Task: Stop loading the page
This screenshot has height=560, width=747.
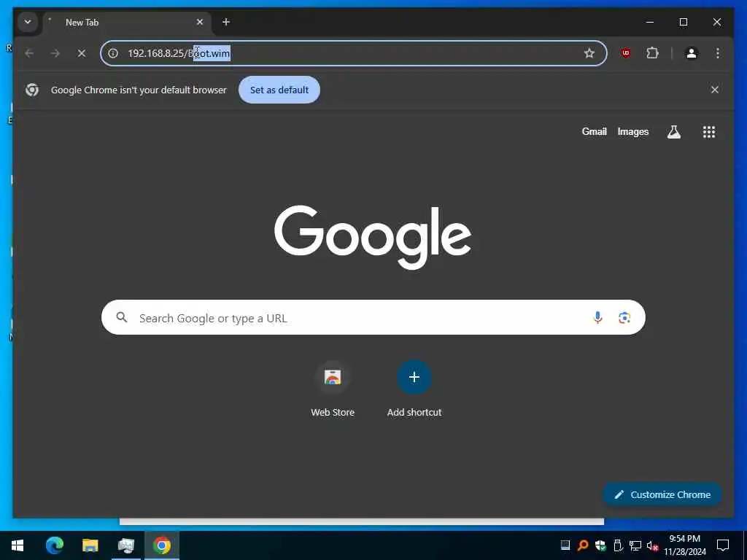Action: coord(82,53)
